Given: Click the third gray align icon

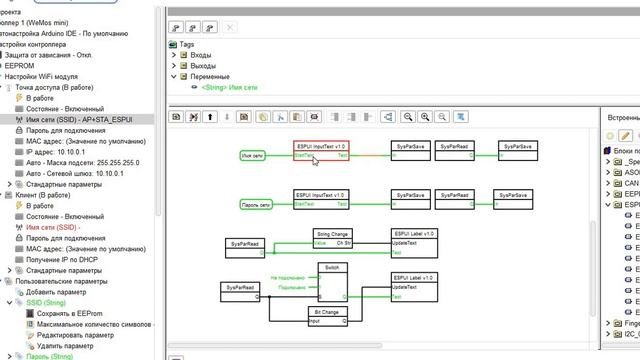Looking at the screenshot, I should coord(367,117).
